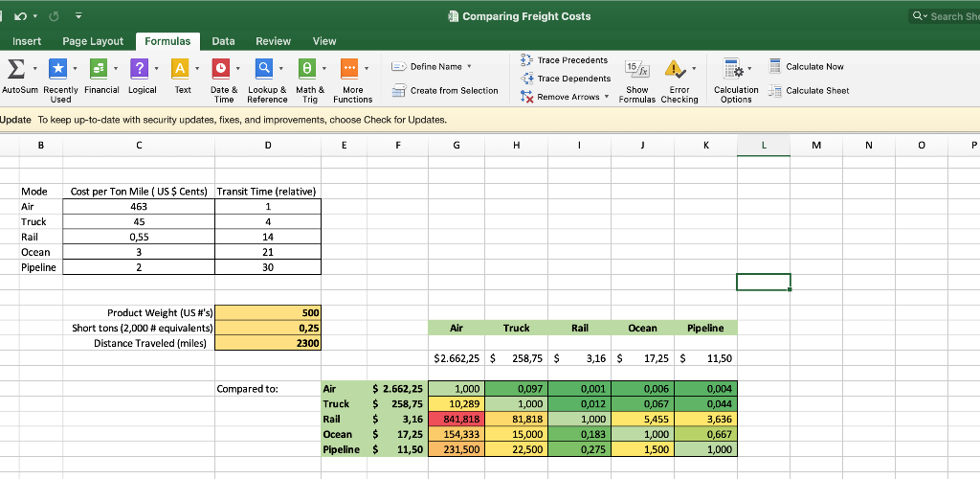Click the 'Compared to:' cell
This screenshot has width=980, height=479.
[268, 388]
